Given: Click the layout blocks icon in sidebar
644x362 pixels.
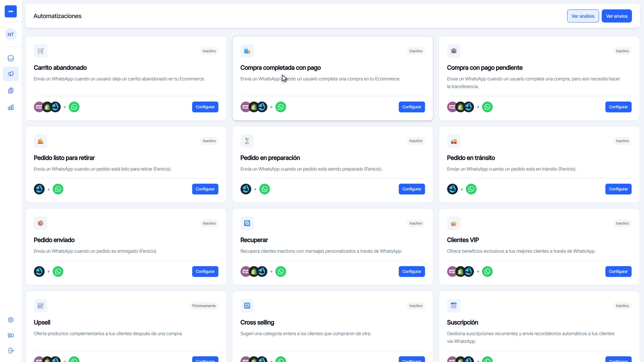Looking at the screenshot, I should tap(11, 335).
